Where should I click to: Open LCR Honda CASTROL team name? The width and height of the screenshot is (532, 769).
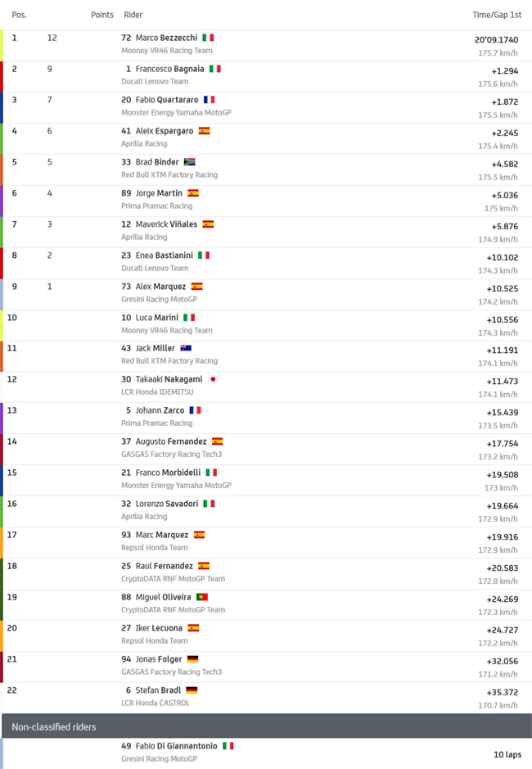pos(155,703)
